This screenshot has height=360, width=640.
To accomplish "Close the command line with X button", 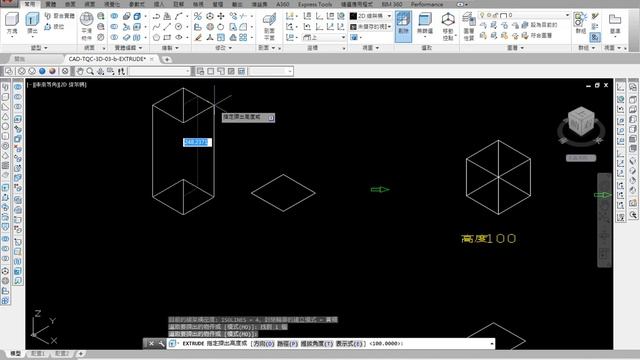I will (151, 344).
